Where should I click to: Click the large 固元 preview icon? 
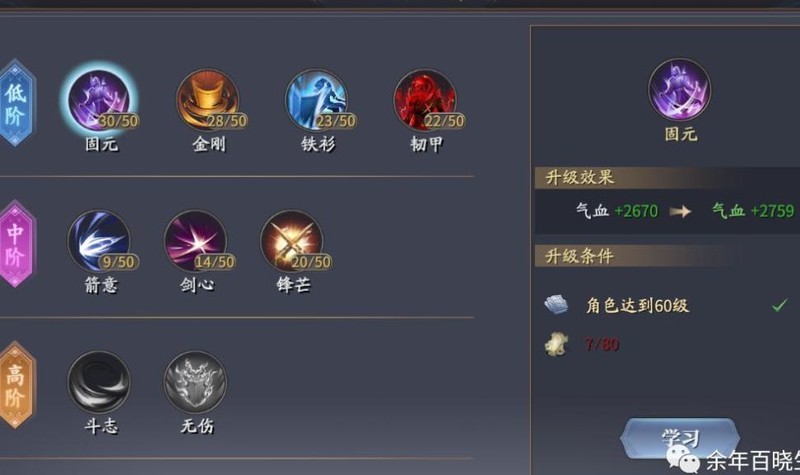point(680,90)
